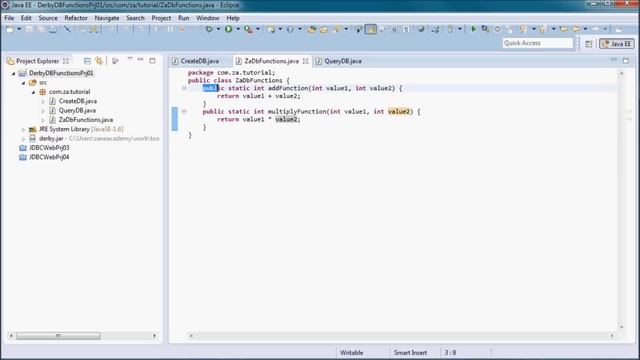Toggle Mark Occurrences highlighted toolbar button
This screenshot has height=360, width=640.
pos(371,29)
